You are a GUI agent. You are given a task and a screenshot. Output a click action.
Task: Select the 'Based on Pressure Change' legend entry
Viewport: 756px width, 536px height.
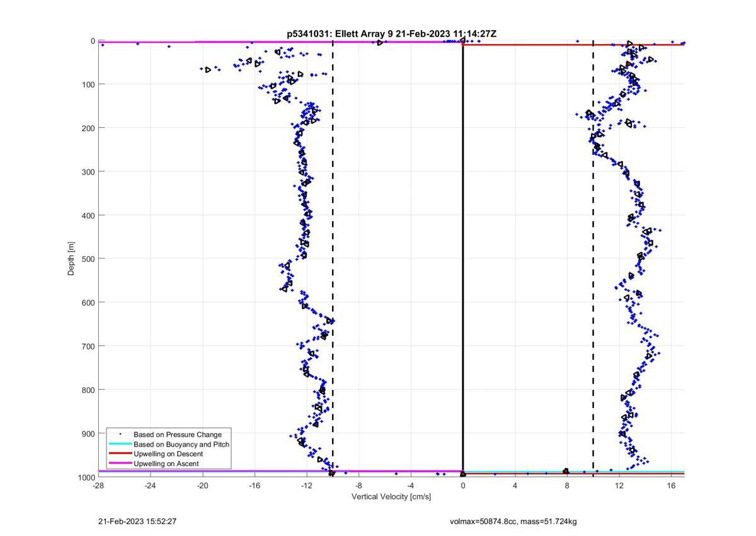(178, 435)
